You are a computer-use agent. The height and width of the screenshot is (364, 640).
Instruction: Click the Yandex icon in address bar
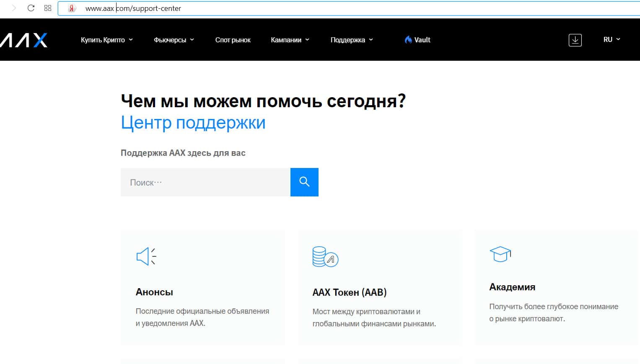coord(72,8)
